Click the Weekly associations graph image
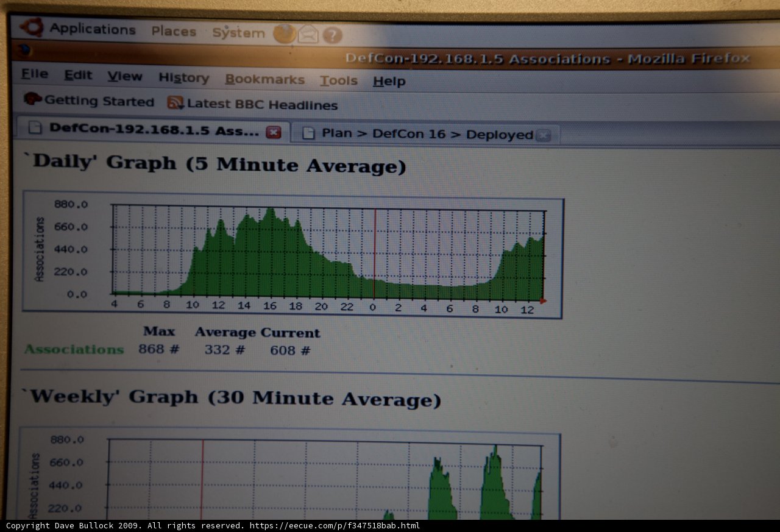The height and width of the screenshot is (532, 780). tap(289, 473)
